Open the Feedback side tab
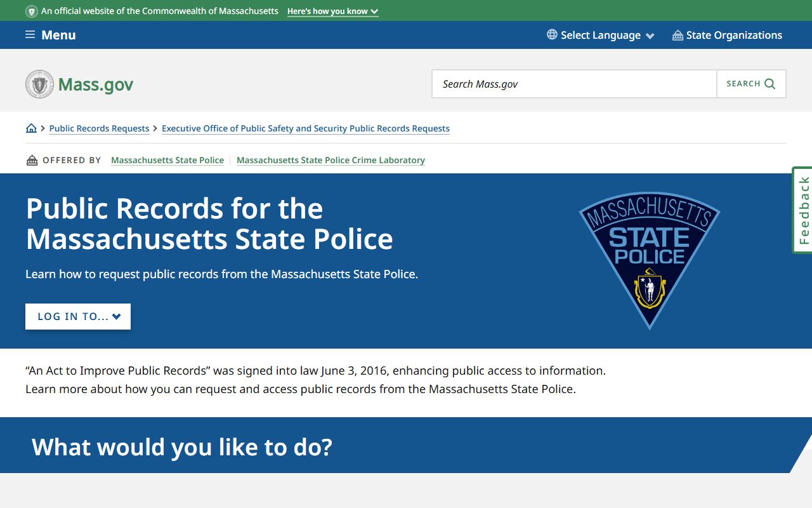 point(802,210)
